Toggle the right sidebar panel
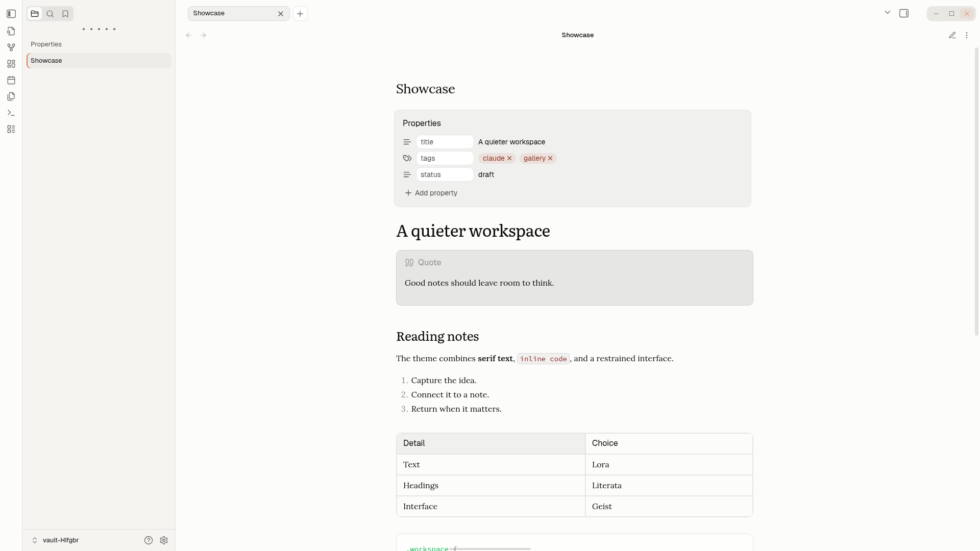 (x=904, y=13)
